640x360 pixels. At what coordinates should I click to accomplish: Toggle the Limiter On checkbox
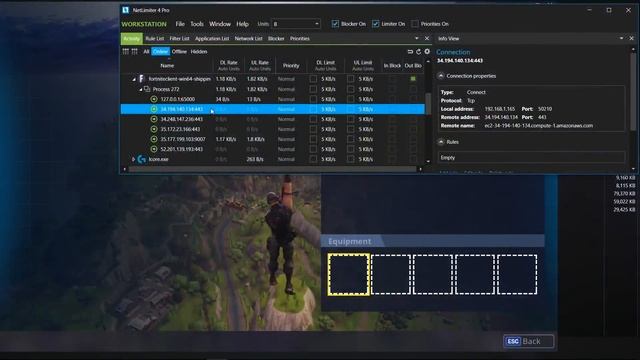tap(376, 24)
